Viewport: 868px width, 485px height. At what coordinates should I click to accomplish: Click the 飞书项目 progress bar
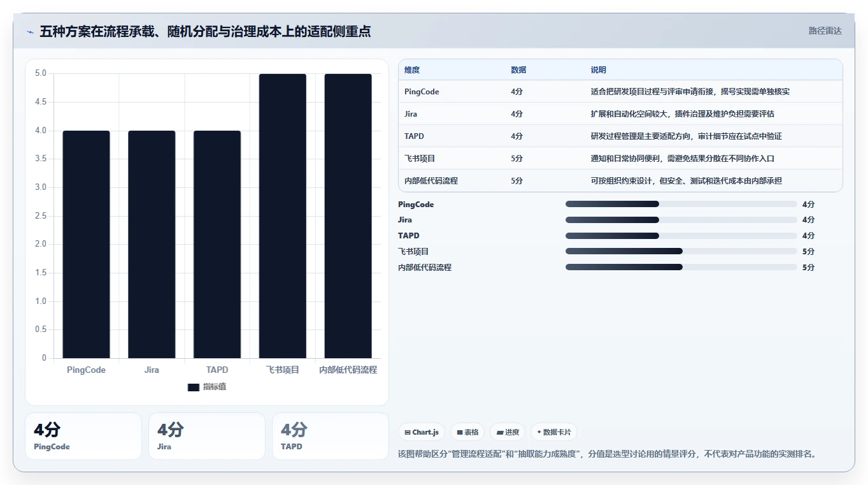point(681,251)
